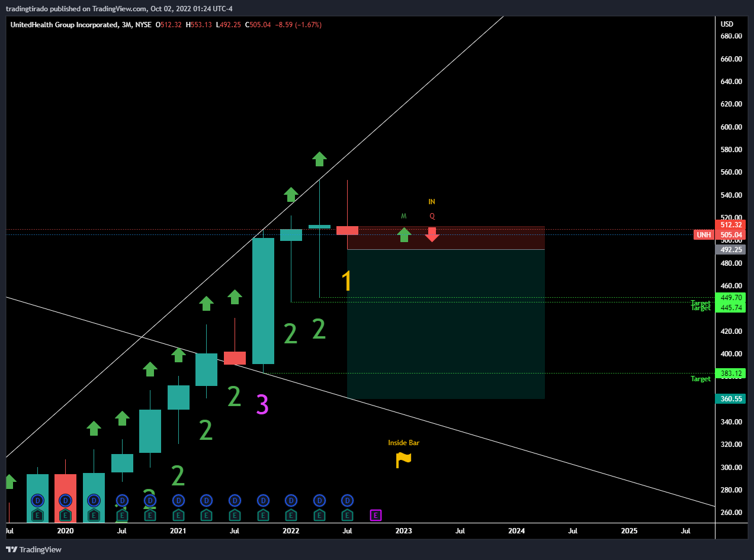Click the TradingView logo in the bottom corner
The width and height of the screenshot is (754, 560).
click(33, 549)
